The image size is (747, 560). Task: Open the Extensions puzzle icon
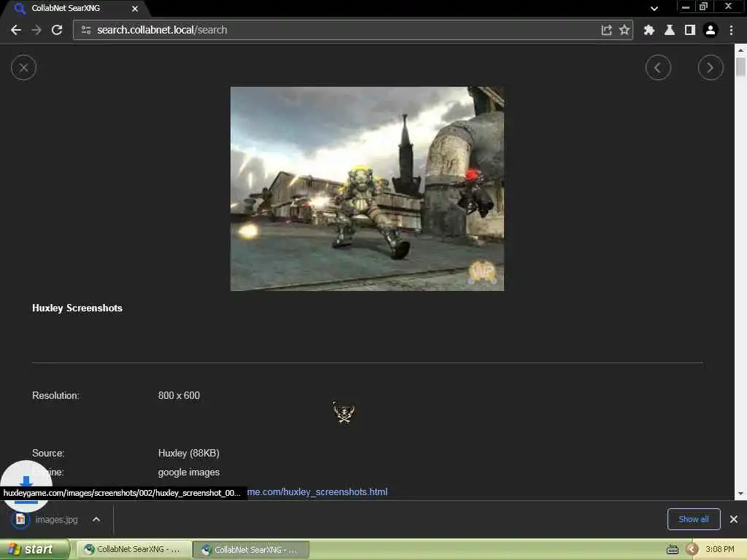pyautogui.click(x=649, y=30)
